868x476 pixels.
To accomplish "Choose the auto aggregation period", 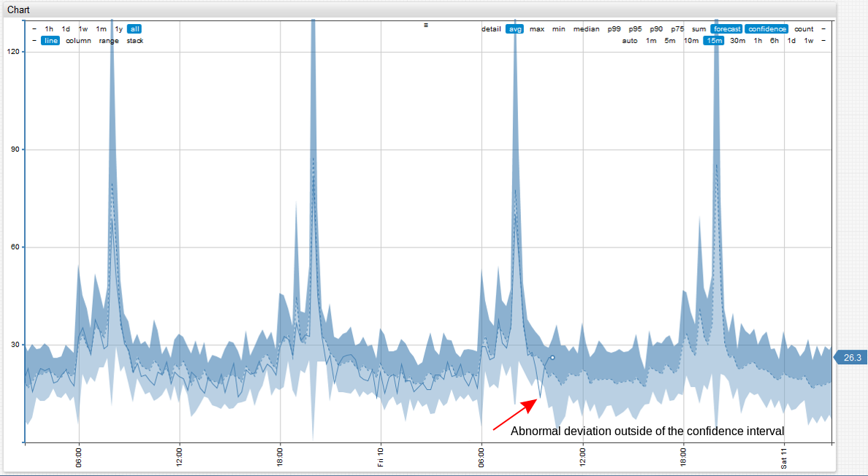I will (x=630, y=41).
